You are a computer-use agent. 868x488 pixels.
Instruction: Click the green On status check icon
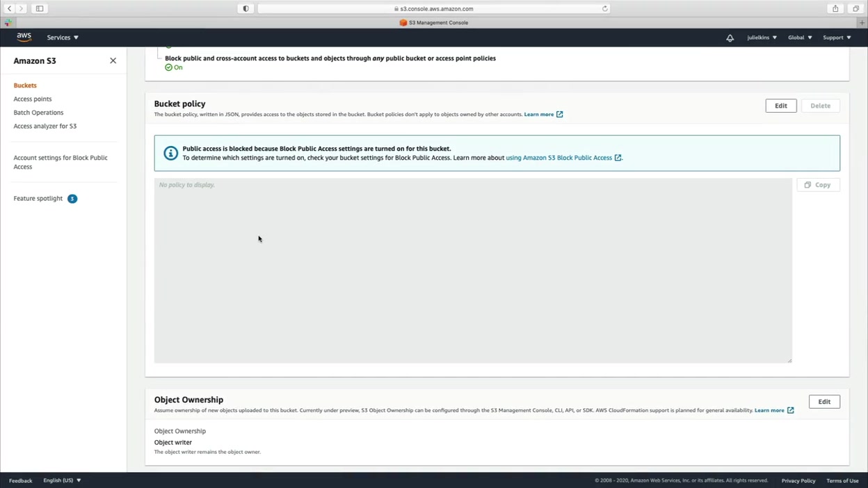tap(168, 67)
